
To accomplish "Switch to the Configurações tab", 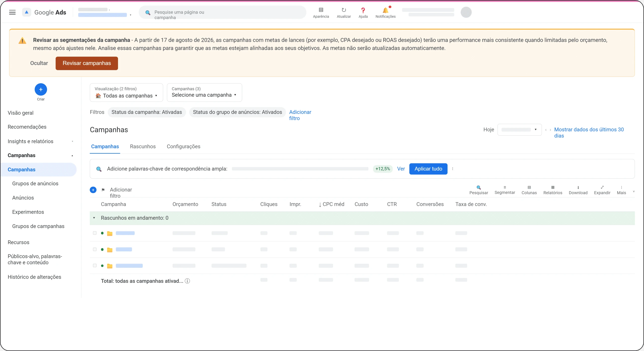I will click(x=183, y=146).
